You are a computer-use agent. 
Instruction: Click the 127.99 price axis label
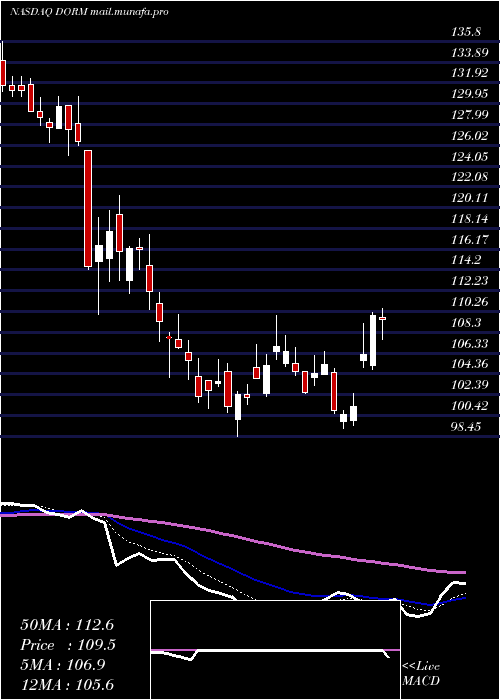[469, 115]
